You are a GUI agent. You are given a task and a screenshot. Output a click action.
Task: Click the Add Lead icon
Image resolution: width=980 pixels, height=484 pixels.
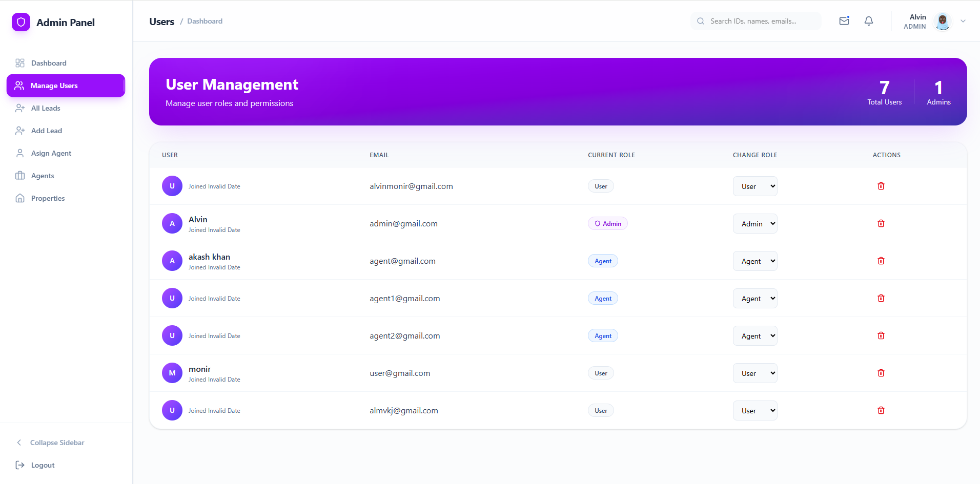pyautogui.click(x=19, y=131)
